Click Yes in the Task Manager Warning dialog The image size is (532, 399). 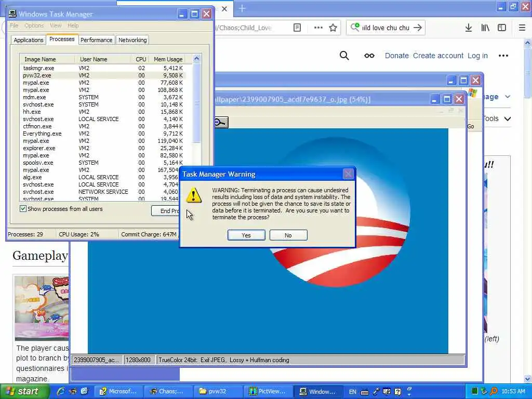pyautogui.click(x=246, y=235)
